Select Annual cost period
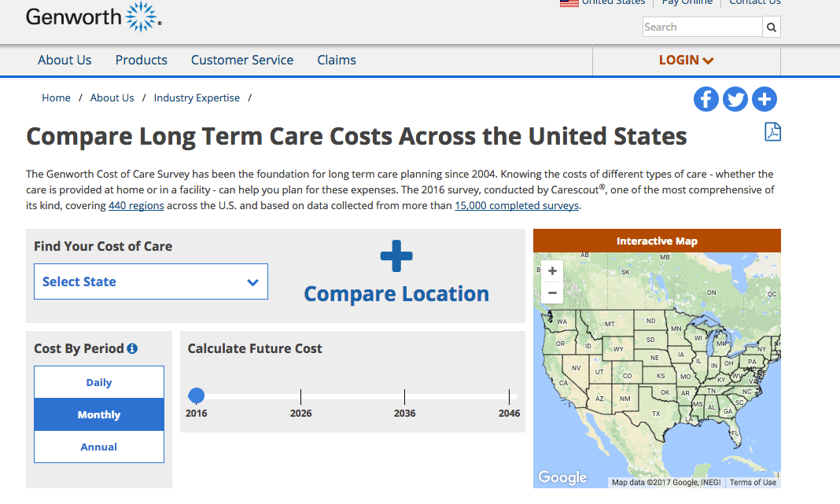Viewport: 840px width, 504px height. (x=99, y=447)
